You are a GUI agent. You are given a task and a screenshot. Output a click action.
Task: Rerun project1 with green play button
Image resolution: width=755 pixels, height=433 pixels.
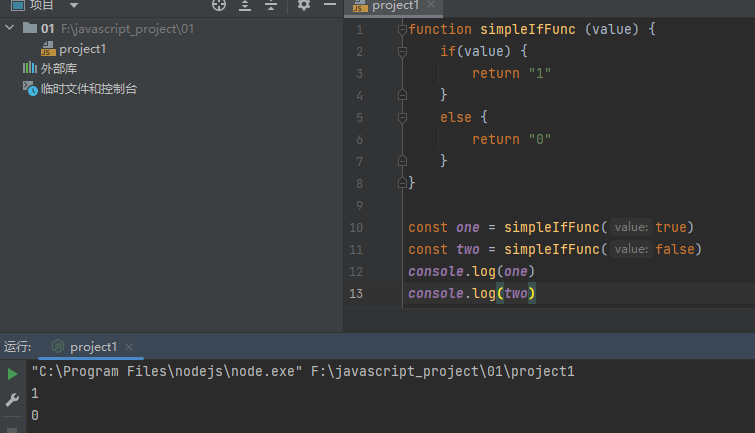click(x=13, y=374)
